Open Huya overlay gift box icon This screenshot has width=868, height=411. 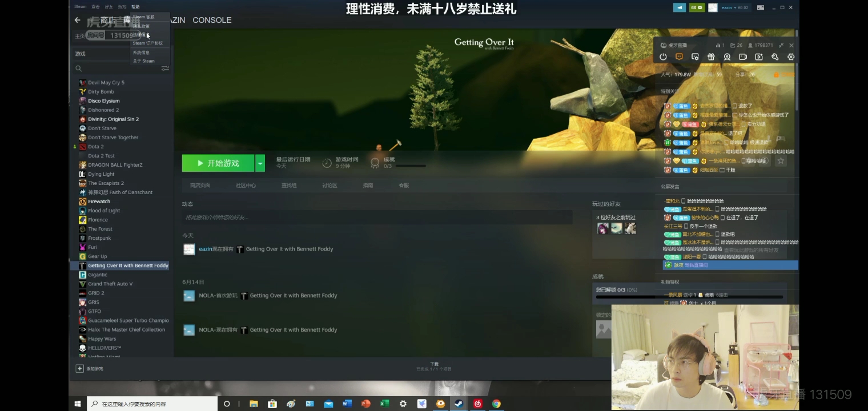pyautogui.click(x=711, y=57)
